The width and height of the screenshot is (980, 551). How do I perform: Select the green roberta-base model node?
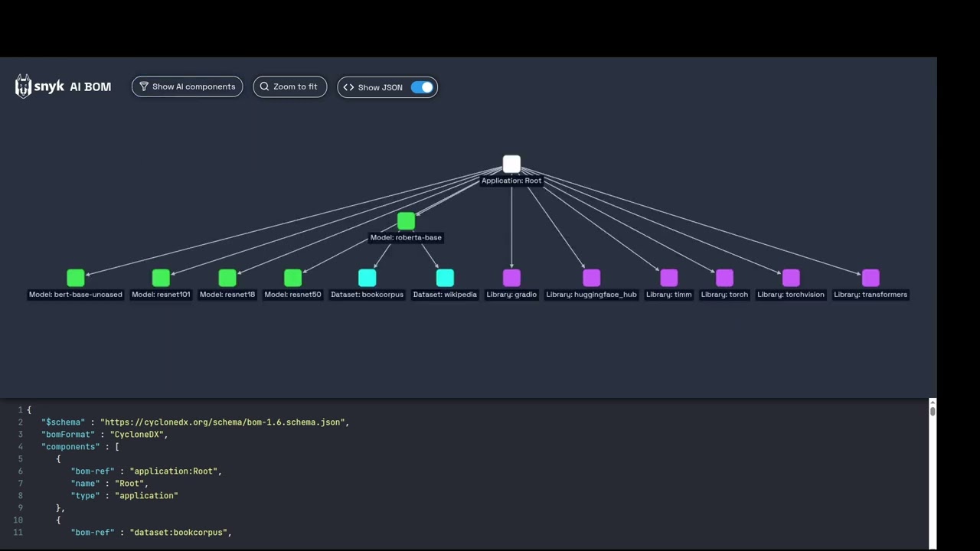coord(407,221)
